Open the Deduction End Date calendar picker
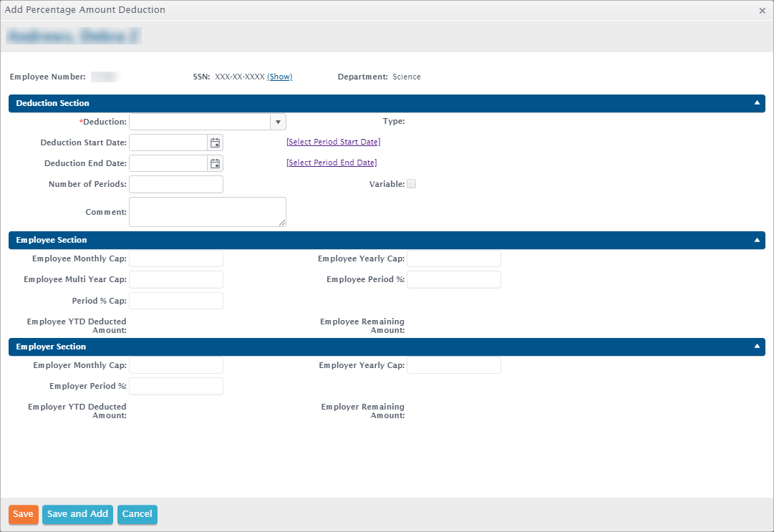This screenshot has height=532, width=774. (x=215, y=163)
